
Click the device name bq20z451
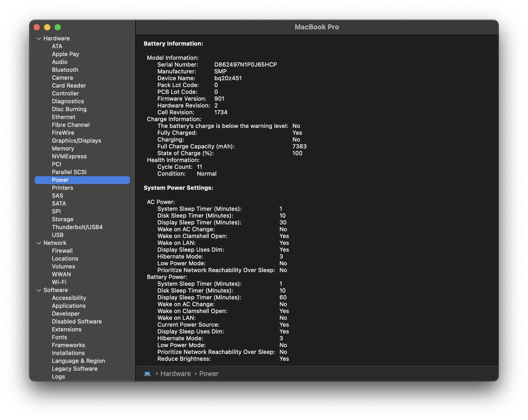[228, 78]
